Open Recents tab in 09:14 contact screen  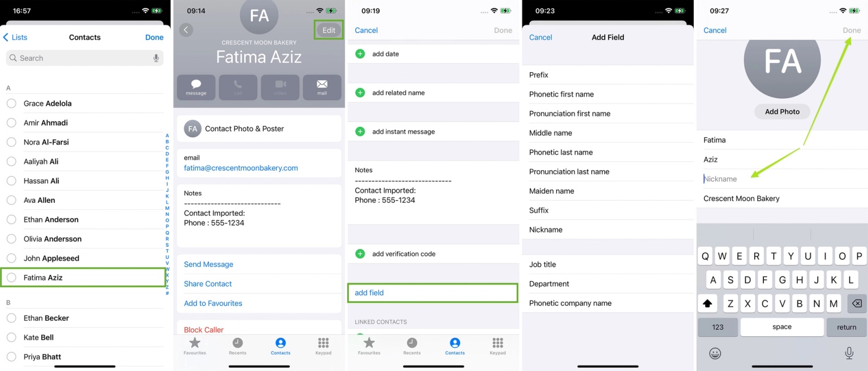238,346
